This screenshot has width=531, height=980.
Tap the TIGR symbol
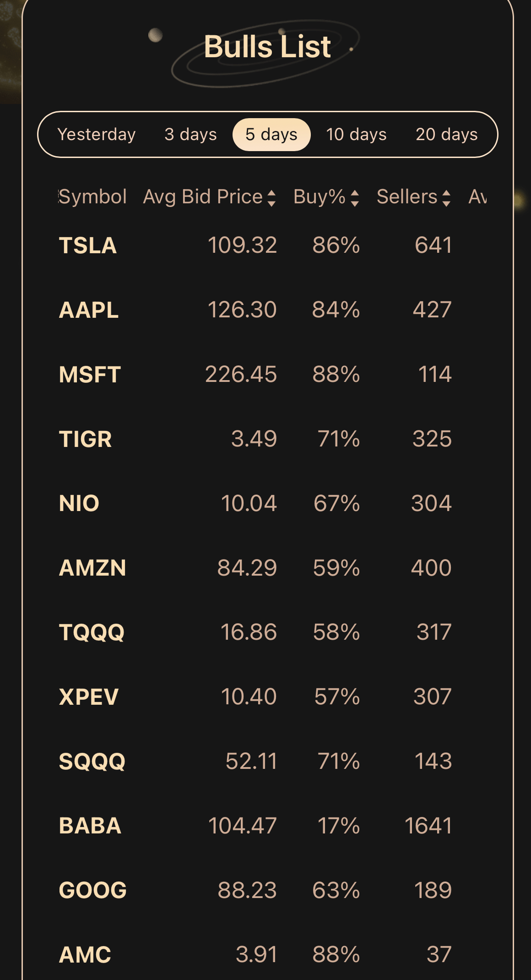pos(85,439)
